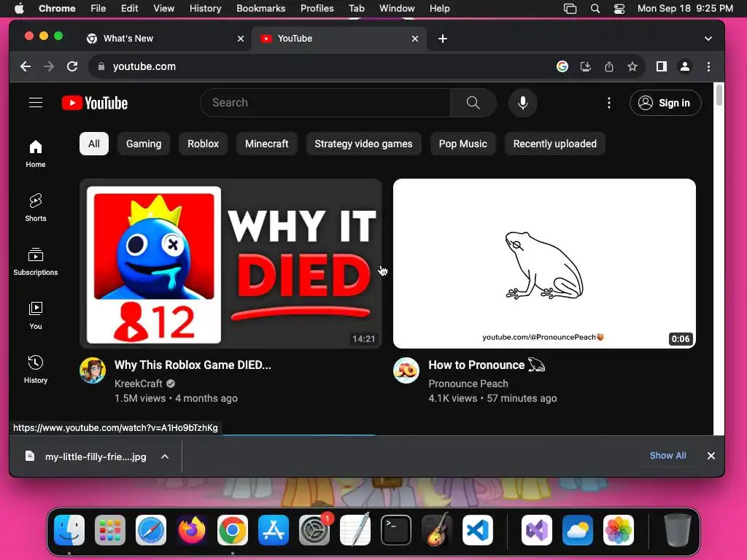Close the downloads bar
The height and width of the screenshot is (560, 747).
tap(711, 456)
